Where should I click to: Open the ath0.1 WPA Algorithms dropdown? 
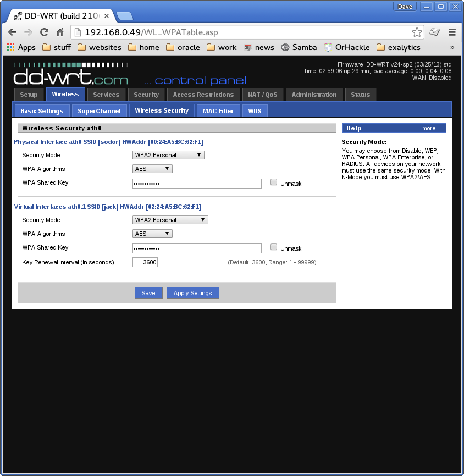point(152,234)
